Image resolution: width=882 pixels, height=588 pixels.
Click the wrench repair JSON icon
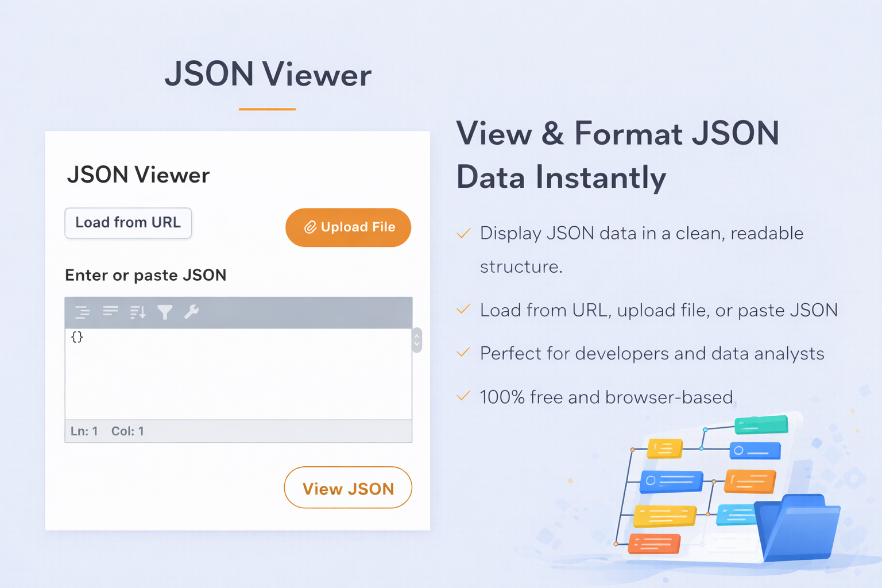coord(191,311)
